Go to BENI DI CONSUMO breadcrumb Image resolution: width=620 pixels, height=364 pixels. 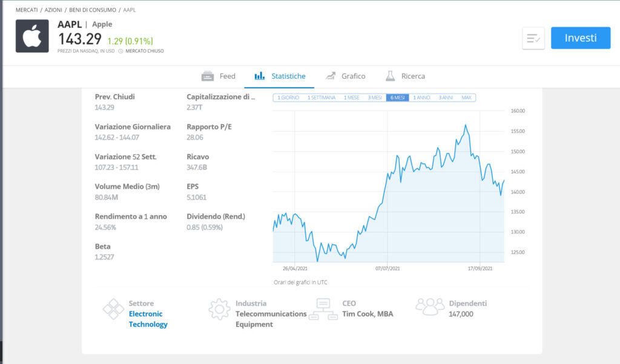93,10
